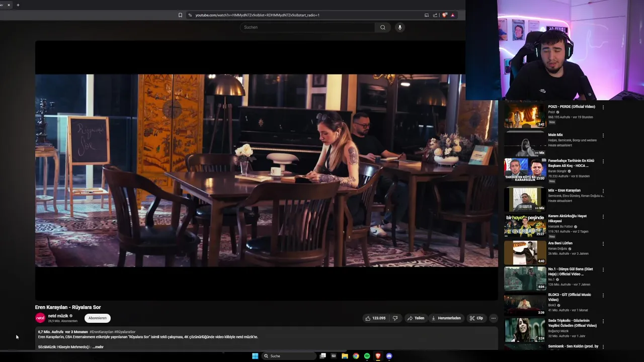
Task: Click the video player to pause
Action: tap(267, 170)
